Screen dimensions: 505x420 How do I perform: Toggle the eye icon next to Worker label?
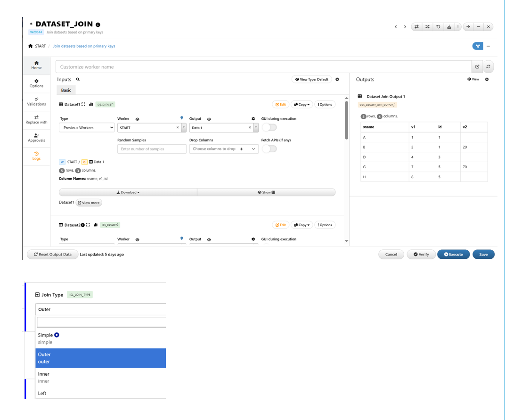click(138, 119)
